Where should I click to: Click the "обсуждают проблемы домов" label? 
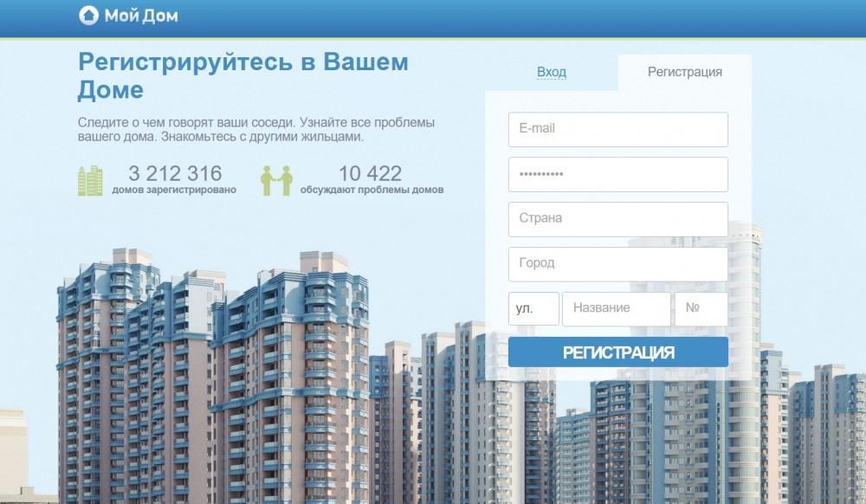(x=372, y=190)
